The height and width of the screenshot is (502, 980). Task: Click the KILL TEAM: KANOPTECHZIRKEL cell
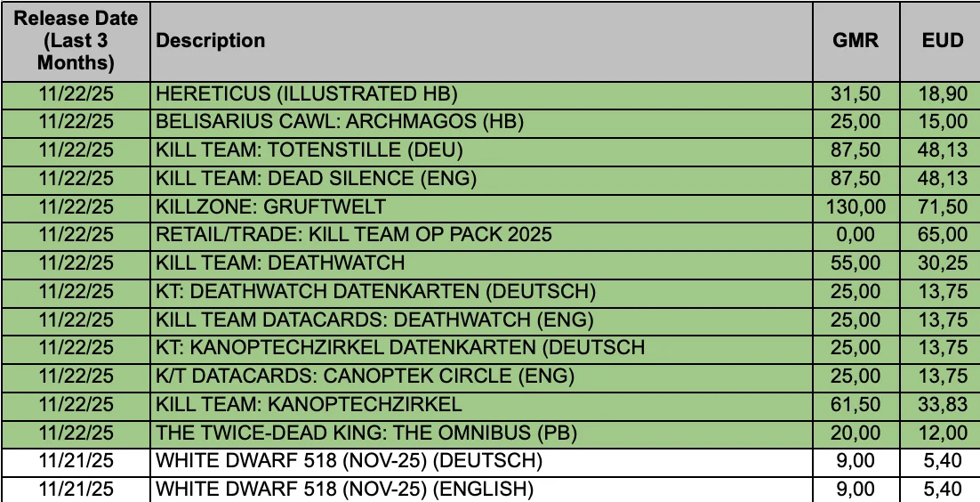click(481, 406)
